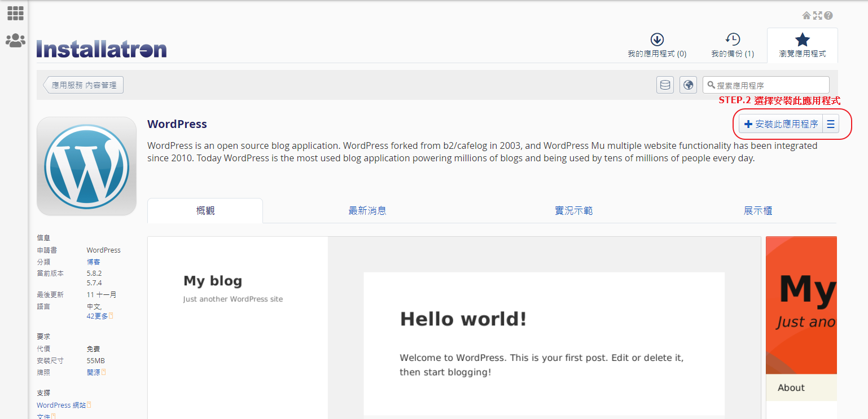Screen dimensions: 868x419
Task: Click the WordPress application title
Action: (177, 124)
